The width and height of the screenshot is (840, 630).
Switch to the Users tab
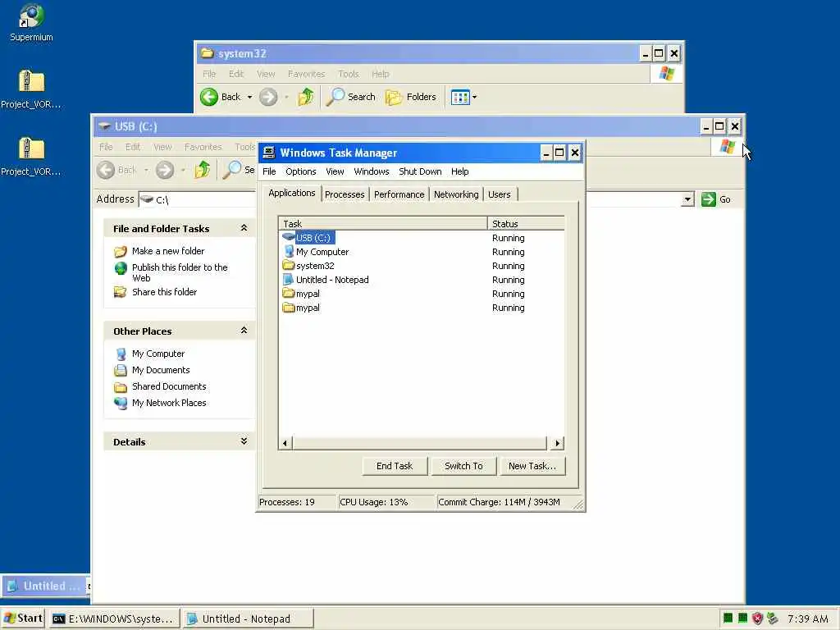(x=500, y=194)
